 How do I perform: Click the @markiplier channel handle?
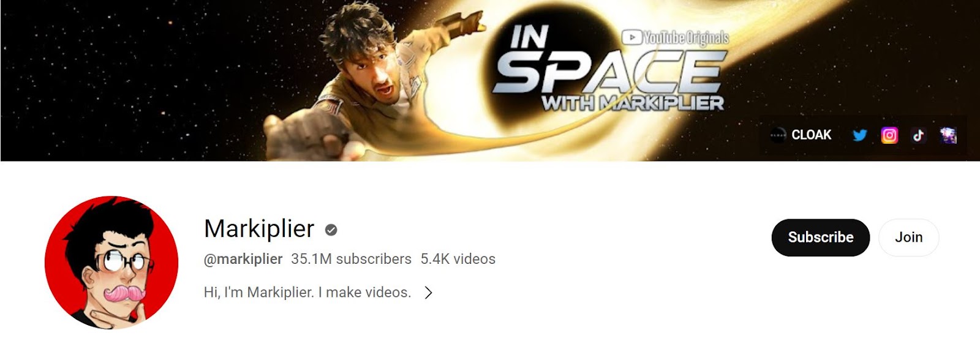coord(243,259)
